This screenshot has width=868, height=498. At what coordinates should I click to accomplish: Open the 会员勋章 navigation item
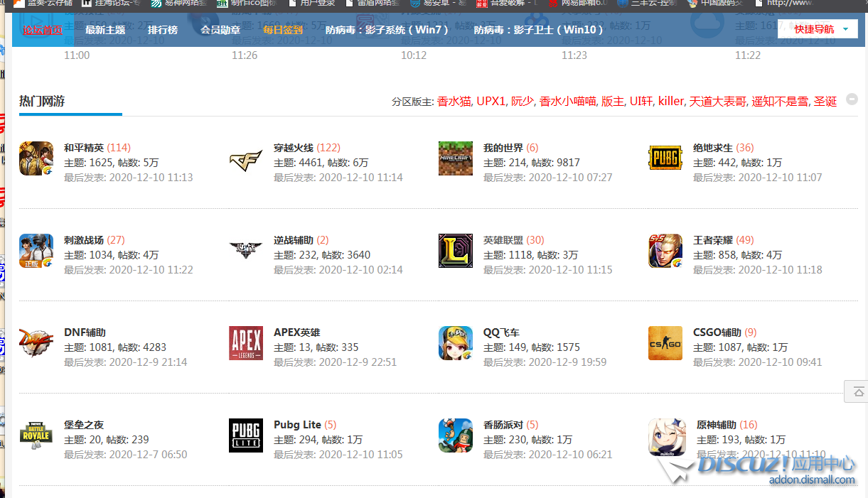(220, 30)
